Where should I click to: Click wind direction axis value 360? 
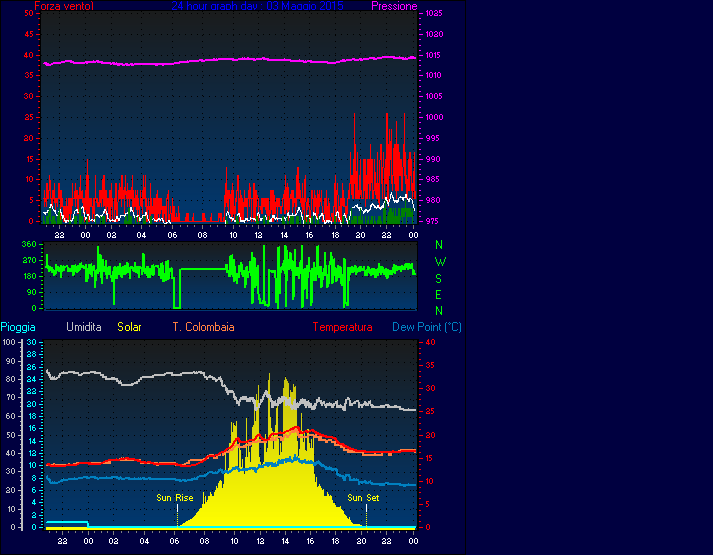pos(29,244)
